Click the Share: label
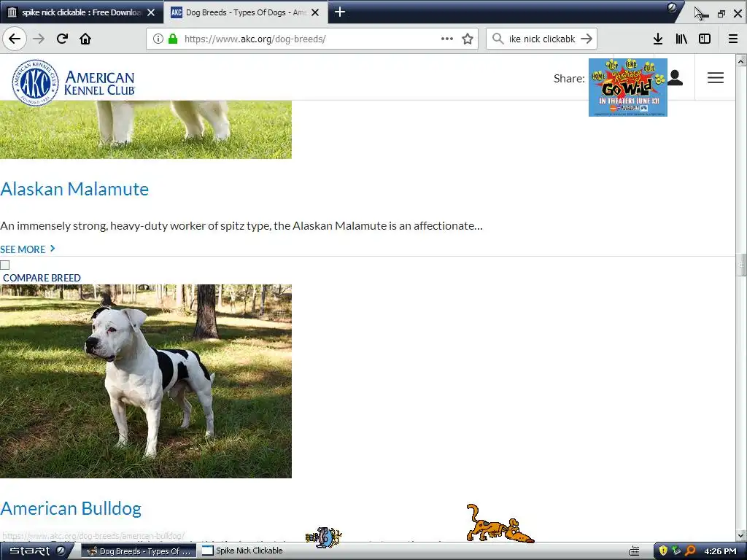 point(569,79)
